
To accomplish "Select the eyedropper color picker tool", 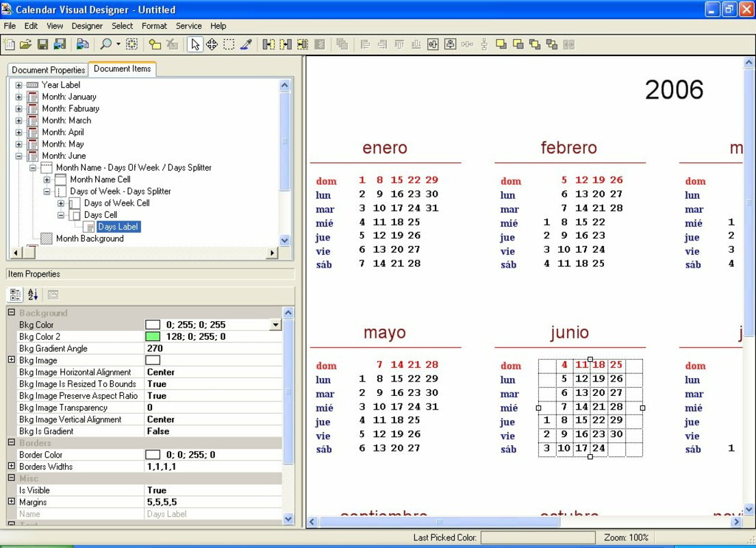I will pos(246,45).
